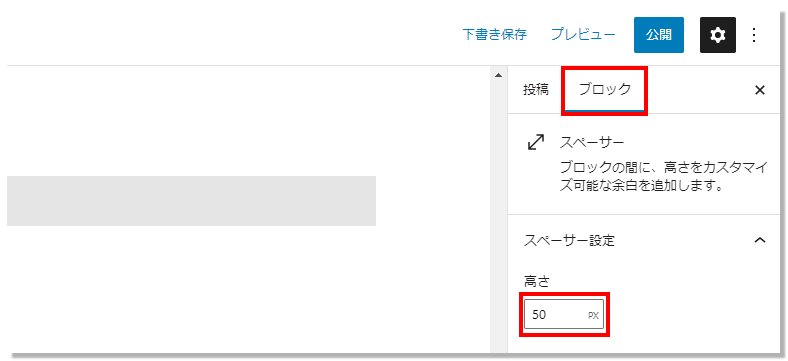This screenshot has width=788, height=361.
Task: Switch to the 投稿 tab
Action: pos(536,90)
